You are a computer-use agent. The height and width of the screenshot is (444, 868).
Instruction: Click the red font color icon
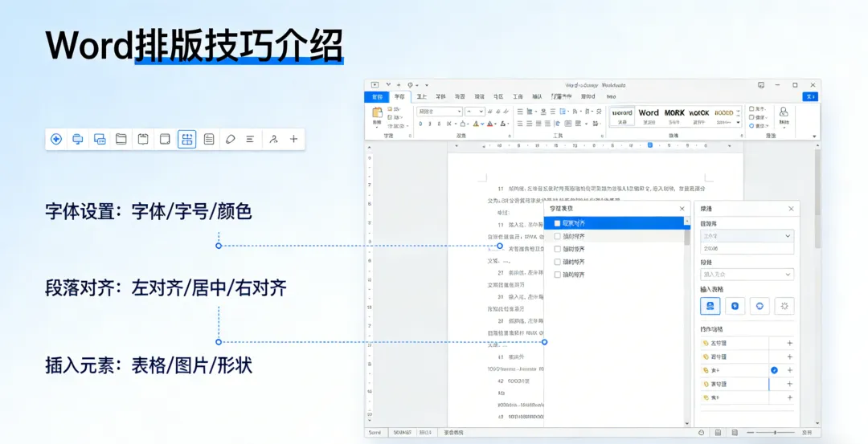coord(490,124)
